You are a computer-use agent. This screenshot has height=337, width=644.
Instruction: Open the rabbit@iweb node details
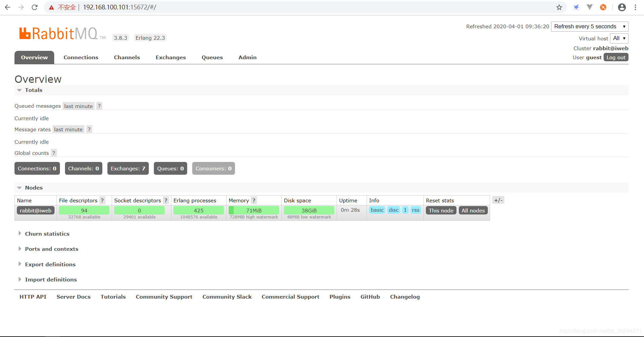click(x=36, y=210)
